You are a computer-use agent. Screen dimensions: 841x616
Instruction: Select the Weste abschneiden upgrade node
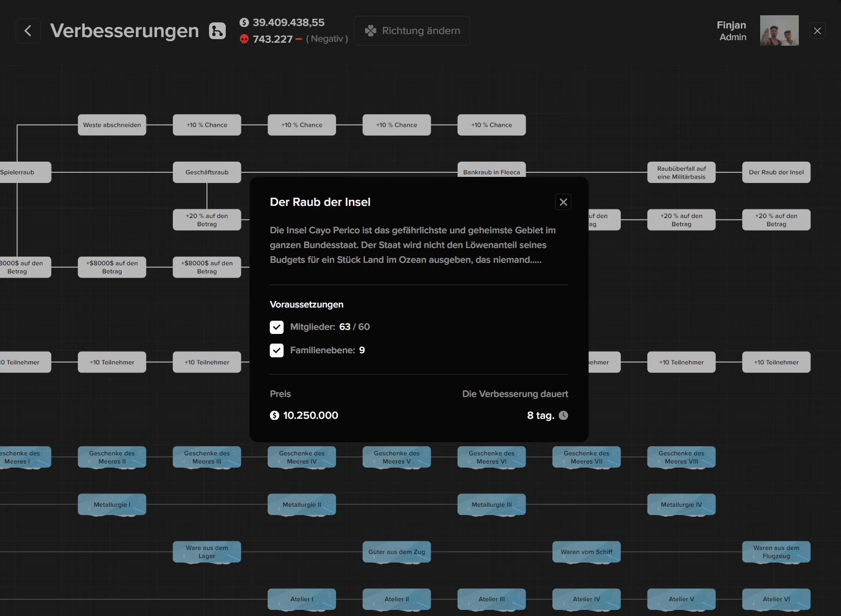[112, 125]
